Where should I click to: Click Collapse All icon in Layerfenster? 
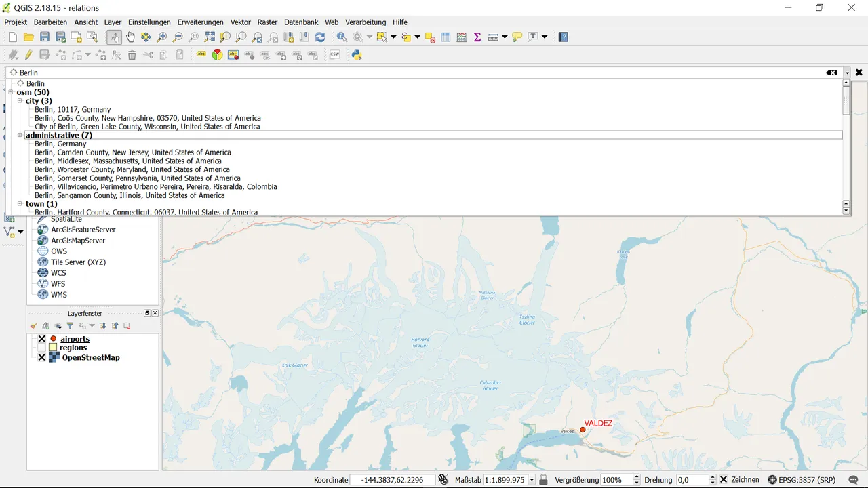[x=115, y=326]
